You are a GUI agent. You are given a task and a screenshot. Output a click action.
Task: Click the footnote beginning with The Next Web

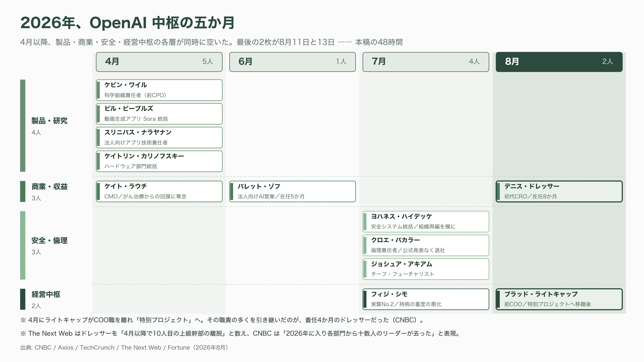click(240, 334)
